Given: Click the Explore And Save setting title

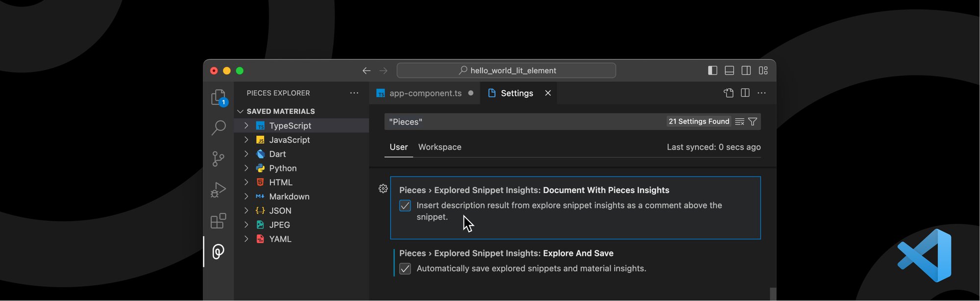Looking at the screenshot, I should 578,253.
